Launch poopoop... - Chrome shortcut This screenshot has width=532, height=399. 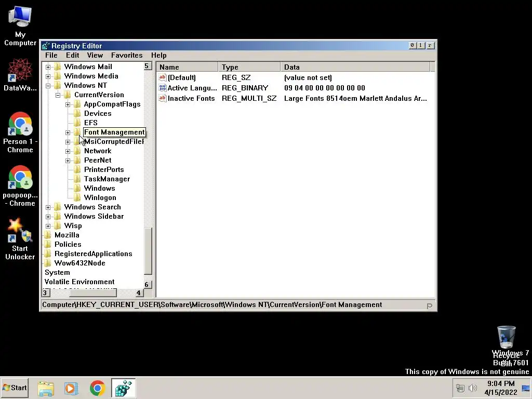(x=20, y=186)
